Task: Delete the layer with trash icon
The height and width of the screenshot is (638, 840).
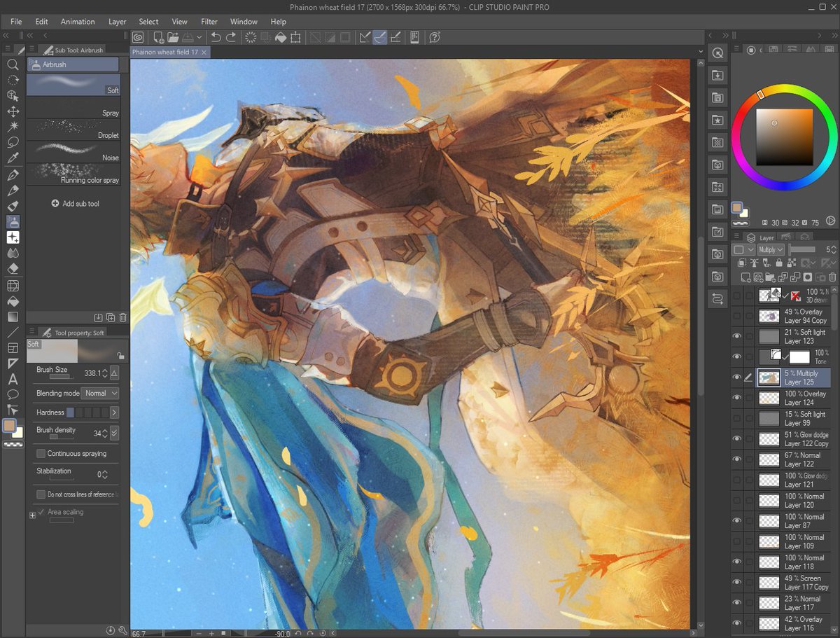Action: (x=832, y=277)
